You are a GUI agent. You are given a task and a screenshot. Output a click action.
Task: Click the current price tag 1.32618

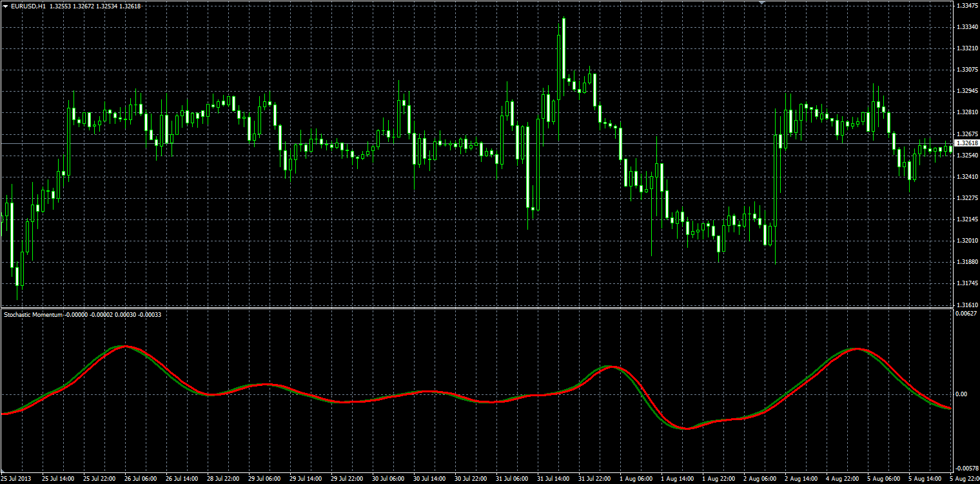click(x=966, y=143)
